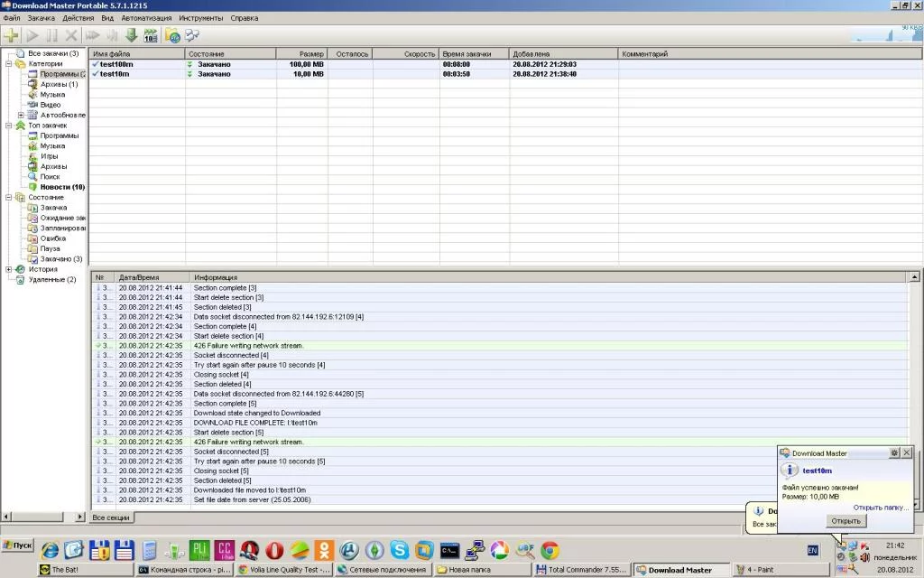Click the Opera icon in quick launch
The image size is (924, 578).
pyautogui.click(x=274, y=550)
